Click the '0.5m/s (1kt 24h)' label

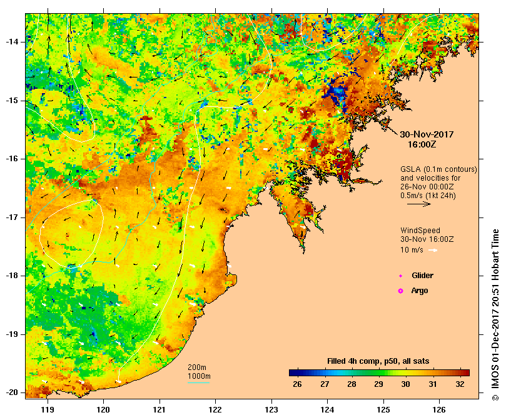pyautogui.click(x=428, y=196)
